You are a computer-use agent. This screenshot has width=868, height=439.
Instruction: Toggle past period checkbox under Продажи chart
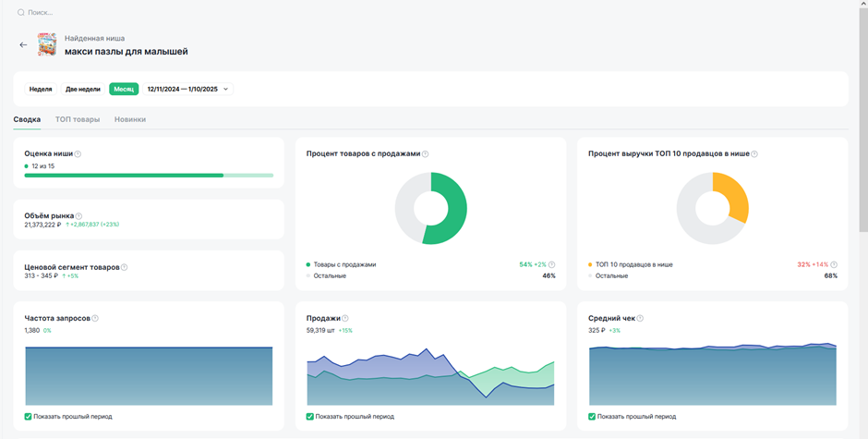[x=310, y=416]
